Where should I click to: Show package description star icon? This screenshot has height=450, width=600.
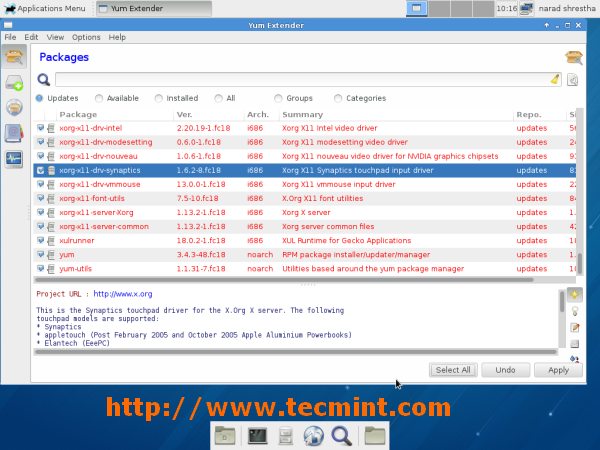point(574,294)
